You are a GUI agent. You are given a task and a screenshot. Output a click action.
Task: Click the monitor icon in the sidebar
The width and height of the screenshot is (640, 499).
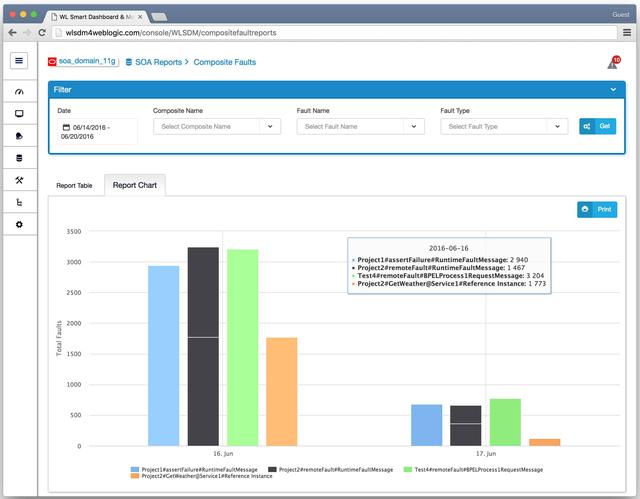click(19, 114)
